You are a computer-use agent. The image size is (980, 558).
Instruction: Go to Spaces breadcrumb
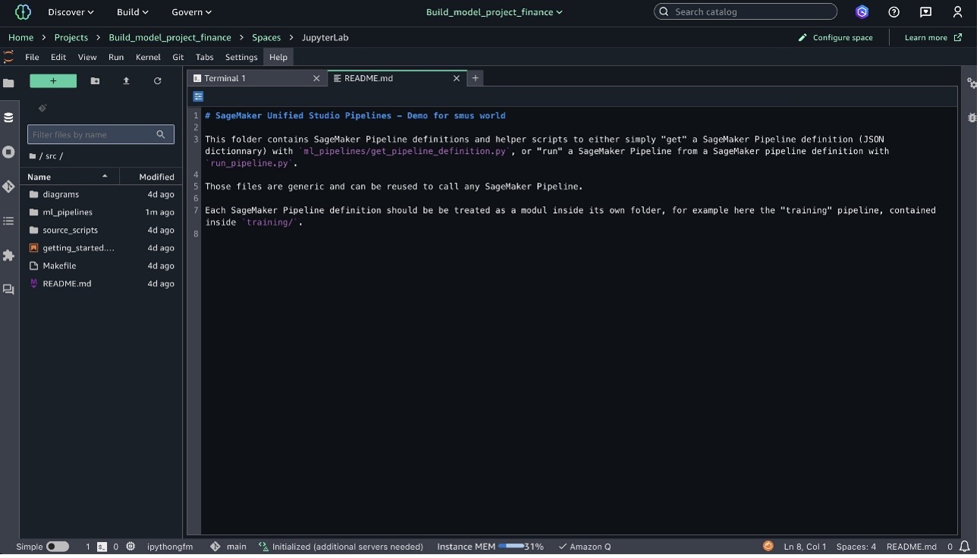(266, 37)
